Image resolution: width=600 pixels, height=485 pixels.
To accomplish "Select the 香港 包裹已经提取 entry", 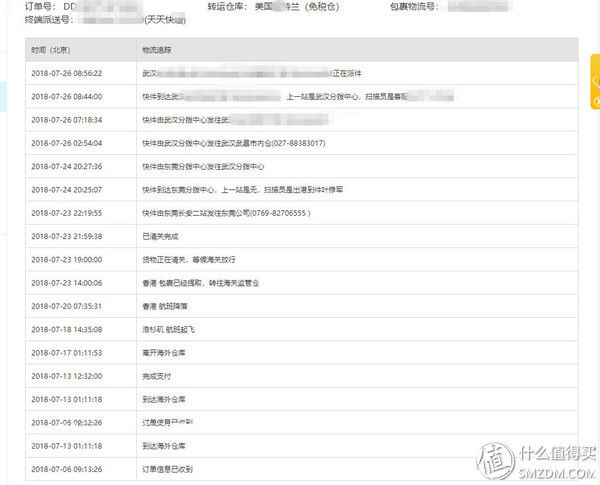I will [201, 283].
